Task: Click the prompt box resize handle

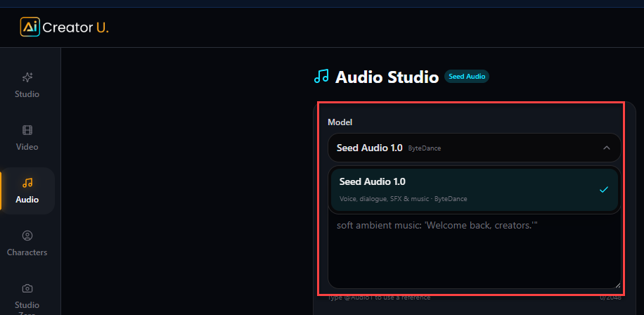Action: pyautogui.click(x=617, y=285)
